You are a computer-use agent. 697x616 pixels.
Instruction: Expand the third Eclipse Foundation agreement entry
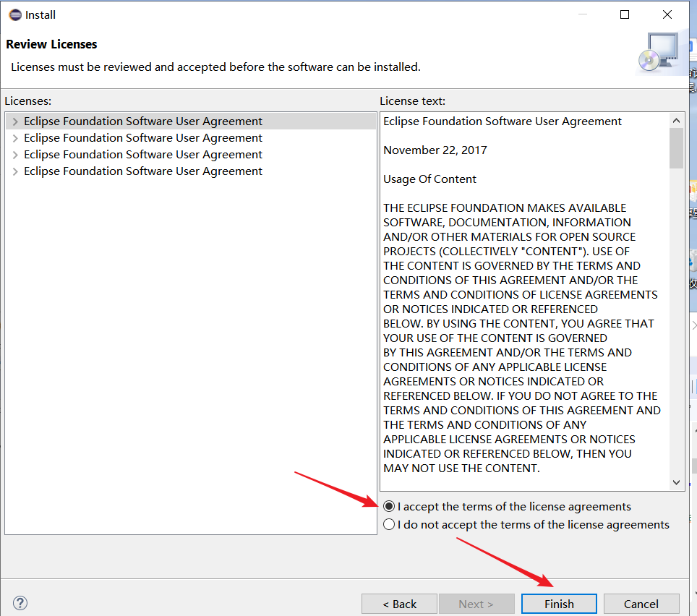click(15, 155)
